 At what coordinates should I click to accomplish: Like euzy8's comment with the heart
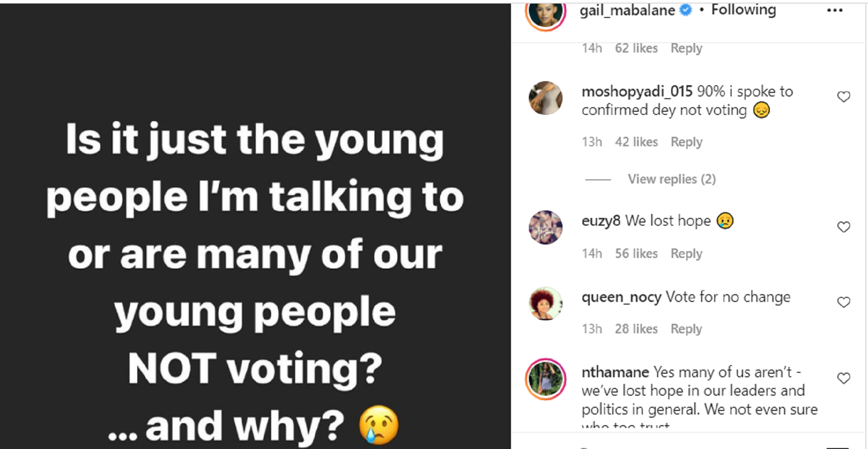pyautogui.click(x=843, y=227)
